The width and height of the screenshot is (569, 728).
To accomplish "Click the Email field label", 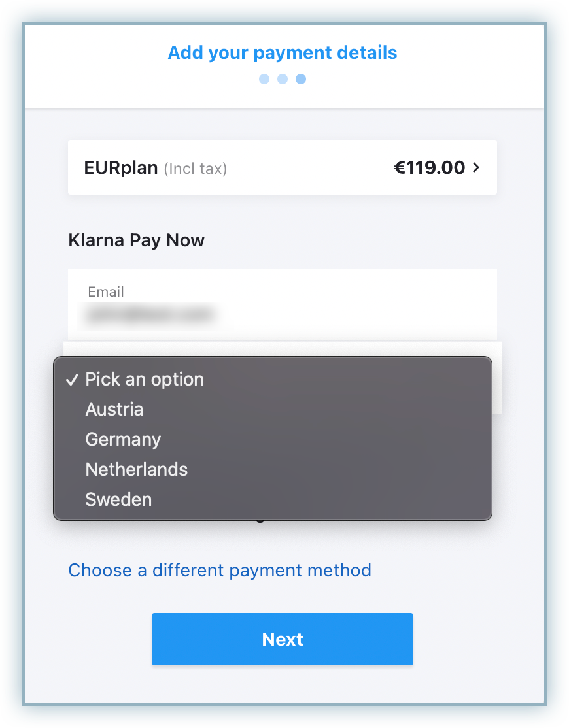I will point(106,292).
